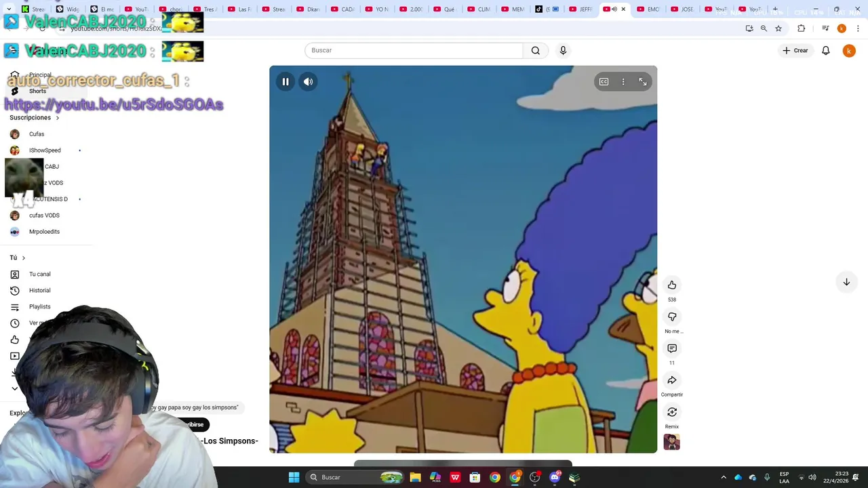The height and width of the screenshot is (488, 868).
Task: Open Chrome three-dot menu
Action: coord(858,28)
